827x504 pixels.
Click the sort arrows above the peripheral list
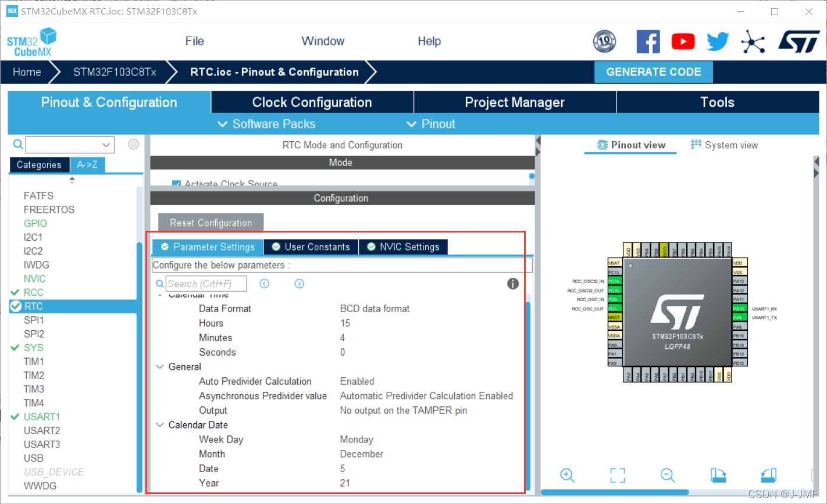[72, 181]
